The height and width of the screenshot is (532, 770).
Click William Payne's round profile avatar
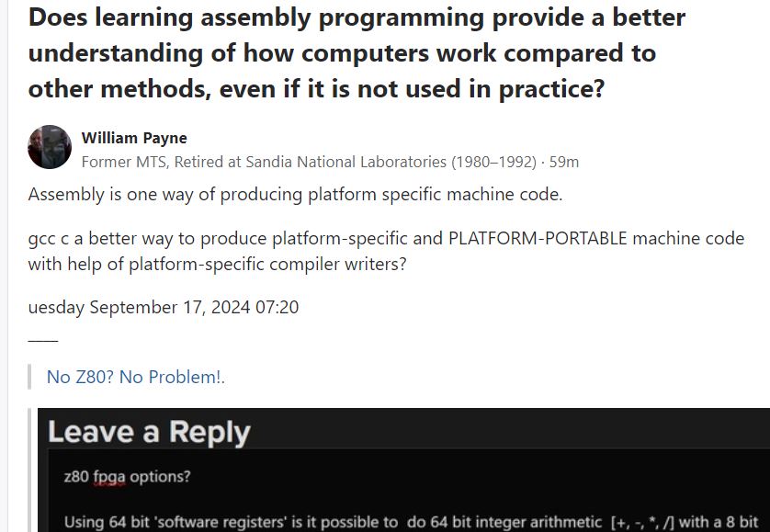(x=50, y=147)
